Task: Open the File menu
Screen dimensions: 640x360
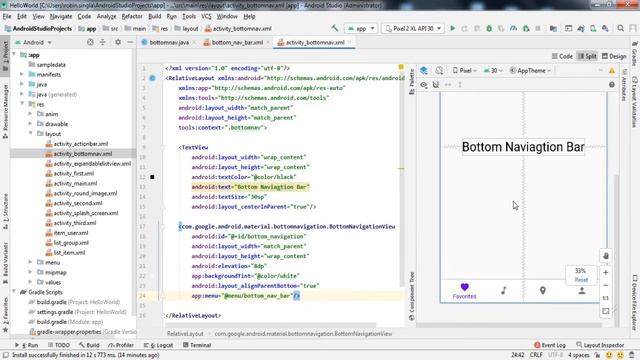Action: pos(7,16)
